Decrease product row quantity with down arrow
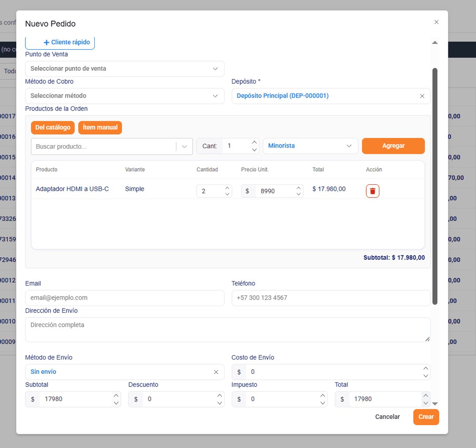Image resolution: width=476 pixels, height=448 pixels. [x=227, y=194]
